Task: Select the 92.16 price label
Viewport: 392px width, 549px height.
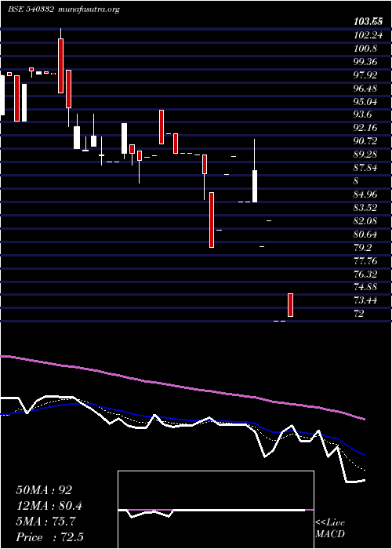Action: point(365,127)
